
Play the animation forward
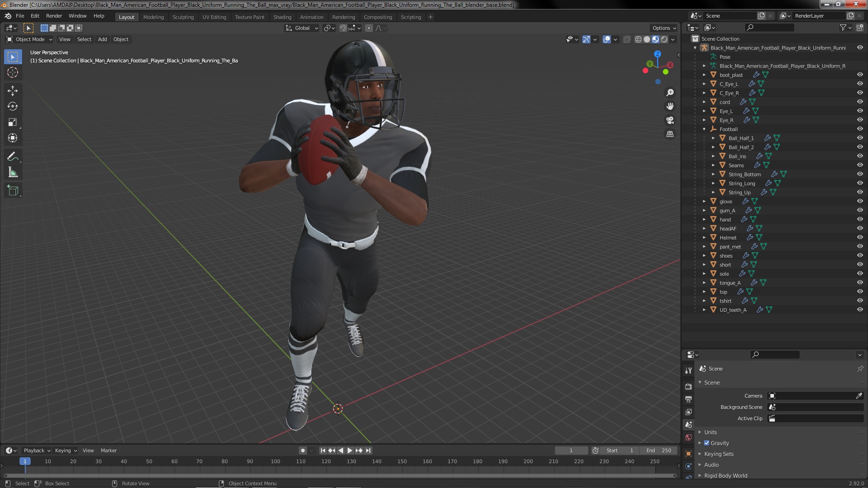point(349,450)
